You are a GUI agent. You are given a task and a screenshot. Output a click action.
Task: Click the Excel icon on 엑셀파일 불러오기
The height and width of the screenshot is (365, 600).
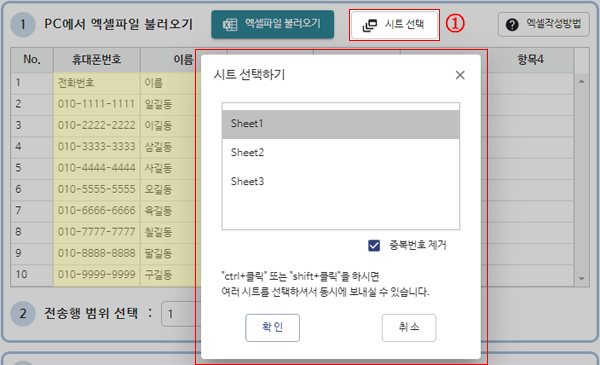coord(230,25)
